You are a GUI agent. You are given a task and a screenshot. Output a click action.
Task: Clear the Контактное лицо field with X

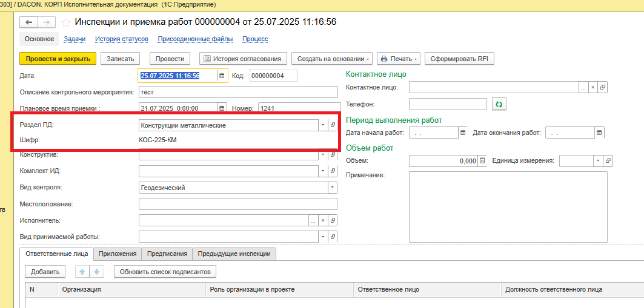[593, 88]
